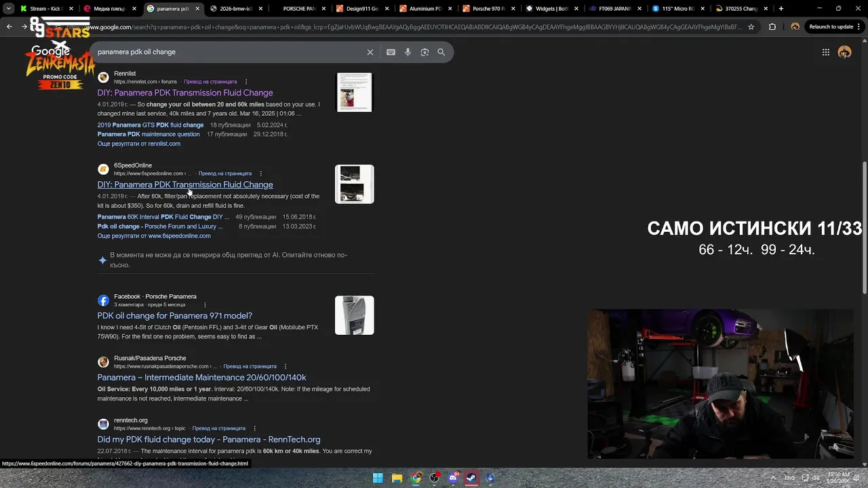Viewport: 868px width, 488px height.
Task: Translate the 6SpeedOnline result page link
Action: 225,174
